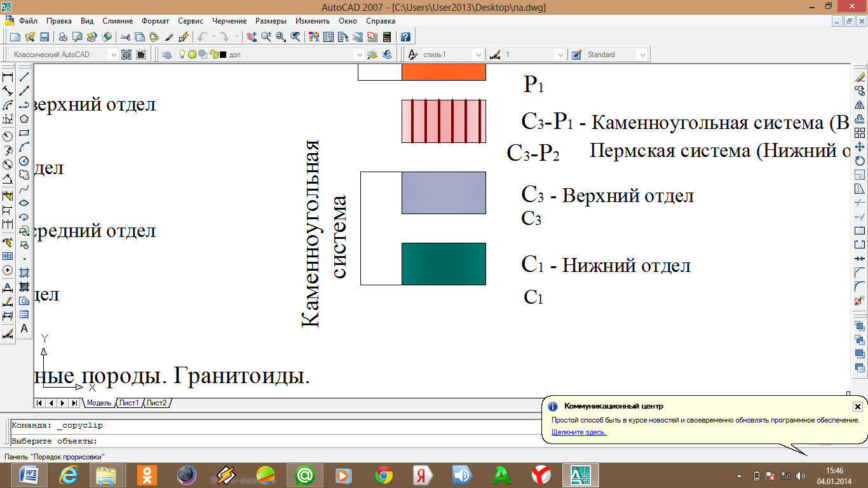
Task: Close the Коммуникационный центр notification balloon
Action: [857, 407]
